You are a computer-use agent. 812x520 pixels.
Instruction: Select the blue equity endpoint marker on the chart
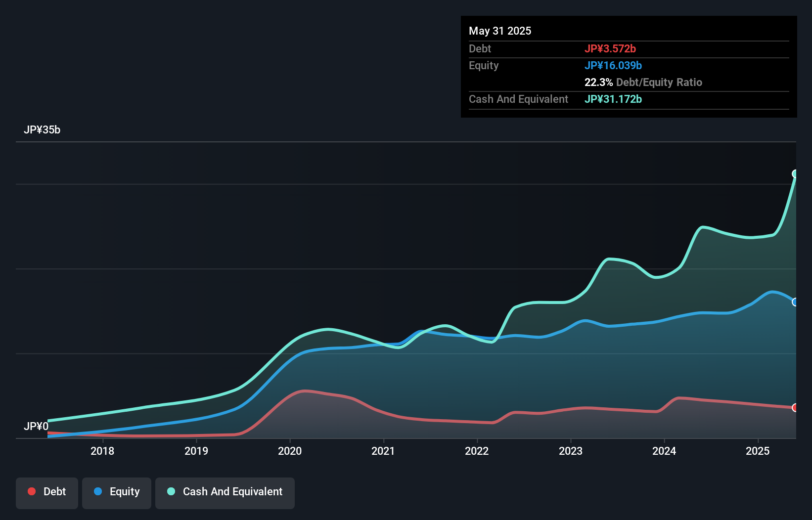coord(795,302)
